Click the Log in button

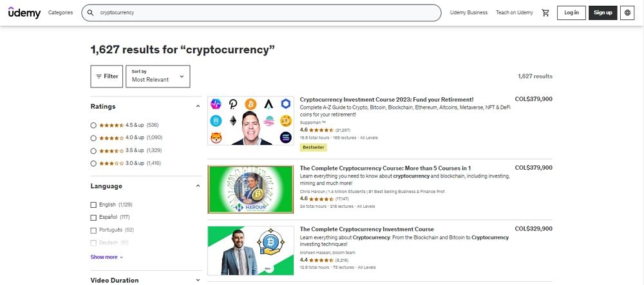point(571,13)
